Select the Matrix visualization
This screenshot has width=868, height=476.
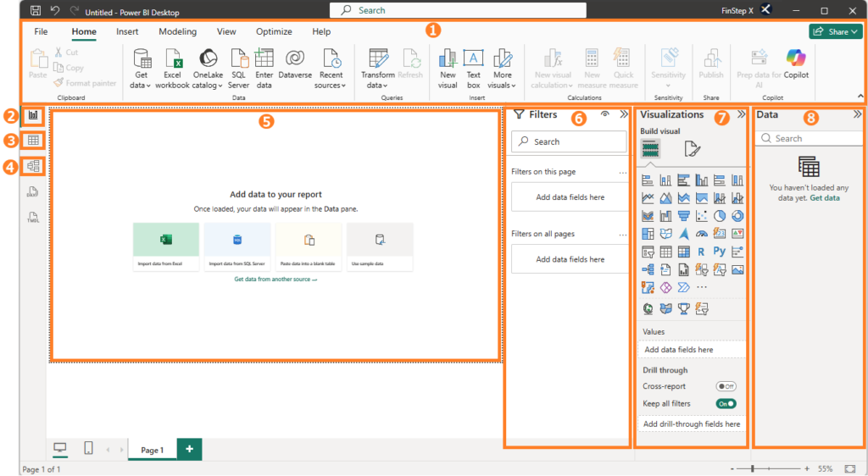684,252
